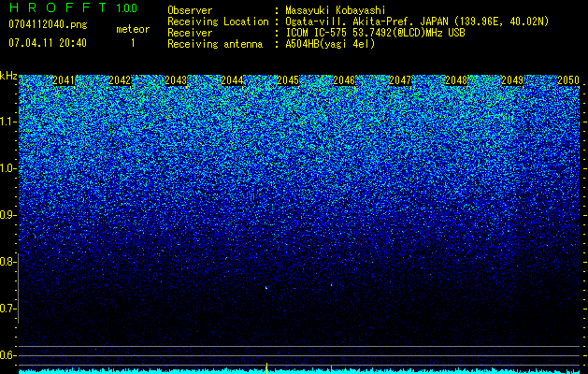Select the observer name Masayuki Kobayashi

click(336, 10)
